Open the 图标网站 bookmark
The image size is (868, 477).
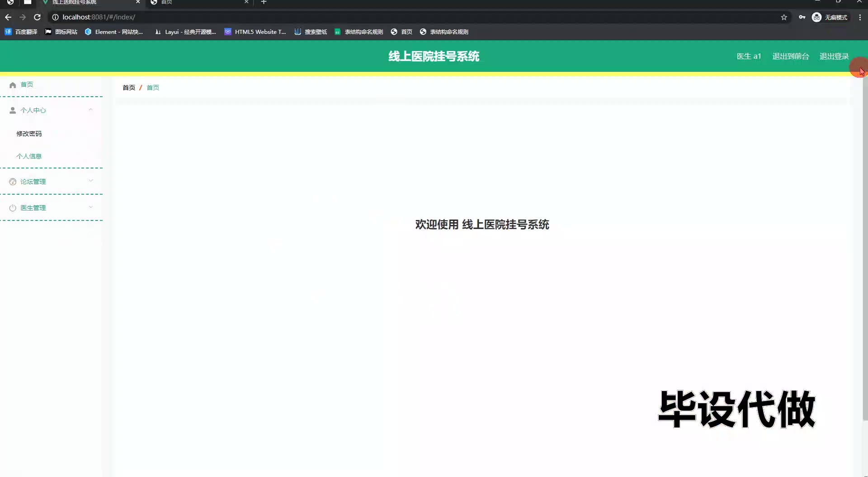click(61, 32)
